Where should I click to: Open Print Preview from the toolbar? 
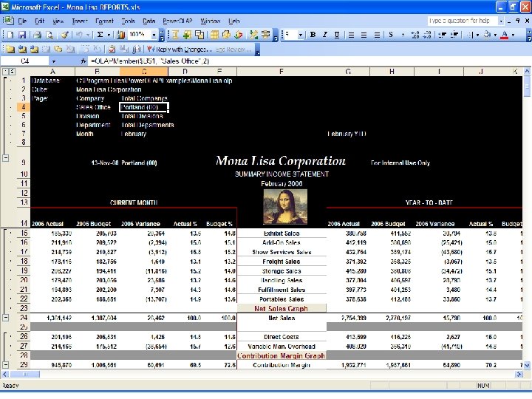pyautogui.click(x=50, y=35)
